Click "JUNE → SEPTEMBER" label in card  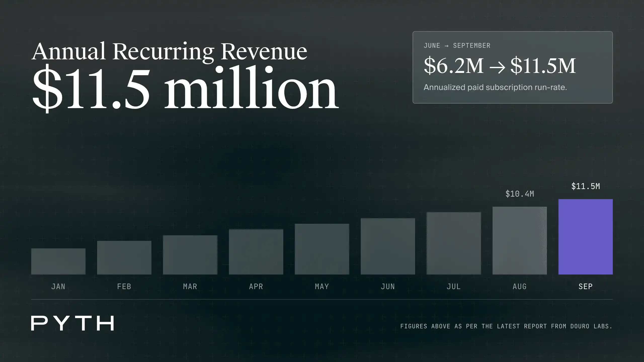[457, 46]
